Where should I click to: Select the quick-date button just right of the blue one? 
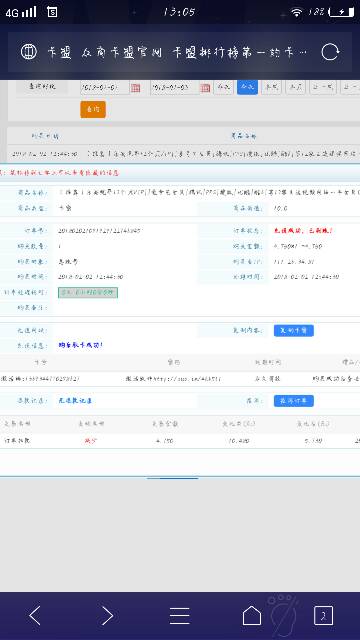(x=271, y=87)
